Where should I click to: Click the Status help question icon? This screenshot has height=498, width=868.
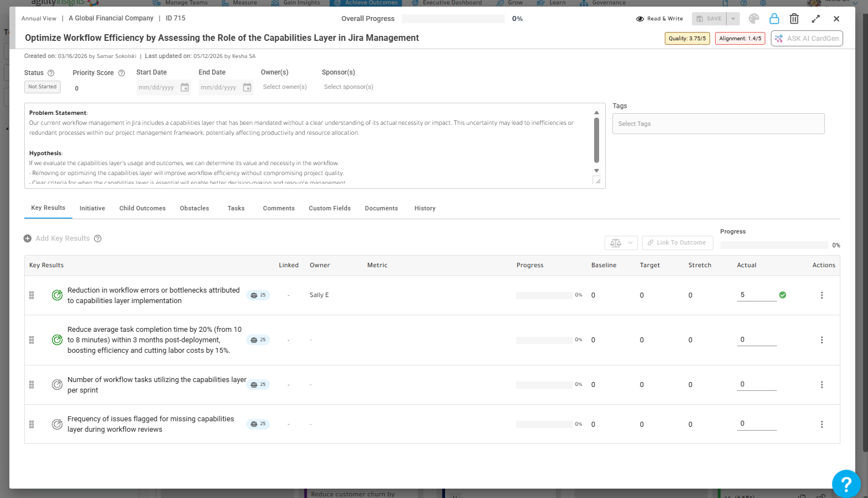[x=51, y=73]
